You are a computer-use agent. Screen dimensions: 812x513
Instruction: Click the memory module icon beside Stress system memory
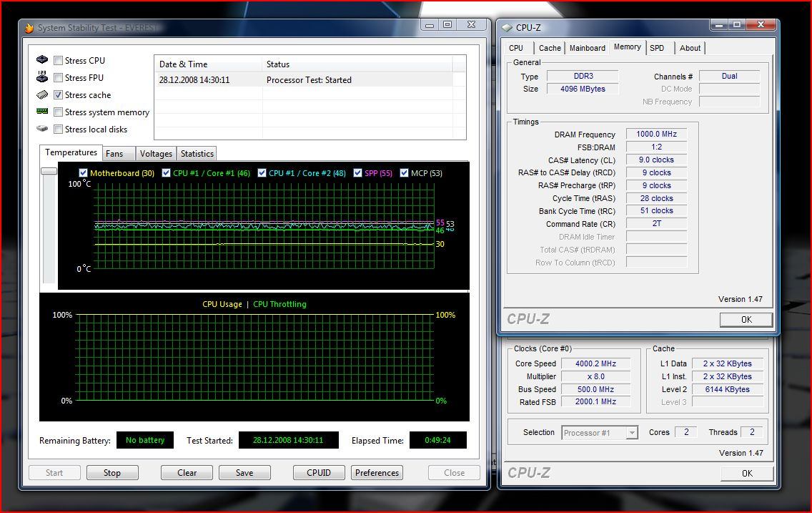42,112
